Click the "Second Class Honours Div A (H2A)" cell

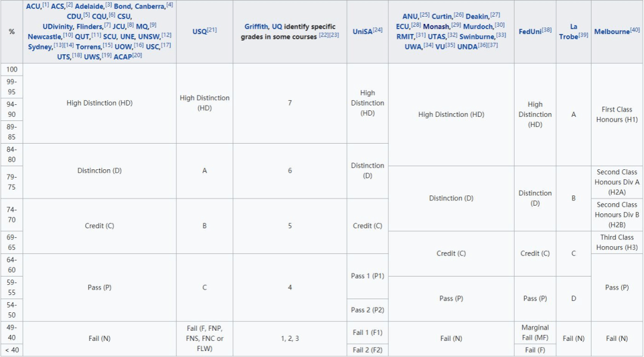pyautogui.click(x=617, y=182)
